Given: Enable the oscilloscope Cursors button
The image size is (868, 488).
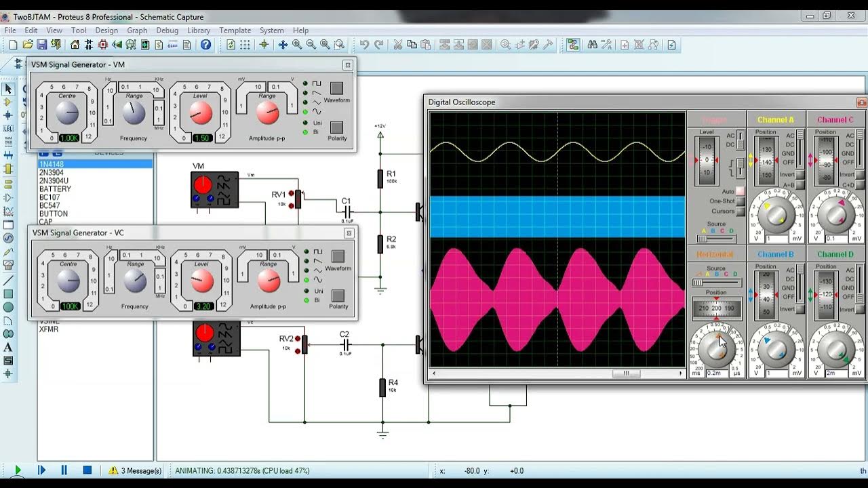Looking at the screenshot, I should [741, 211].
